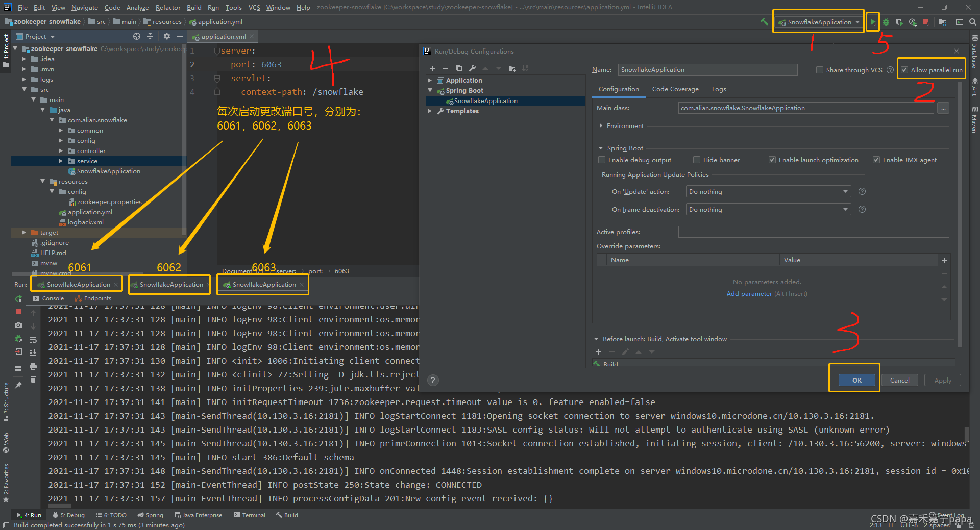
Task: Check the Hide banner option
Action: coord(697,160)
